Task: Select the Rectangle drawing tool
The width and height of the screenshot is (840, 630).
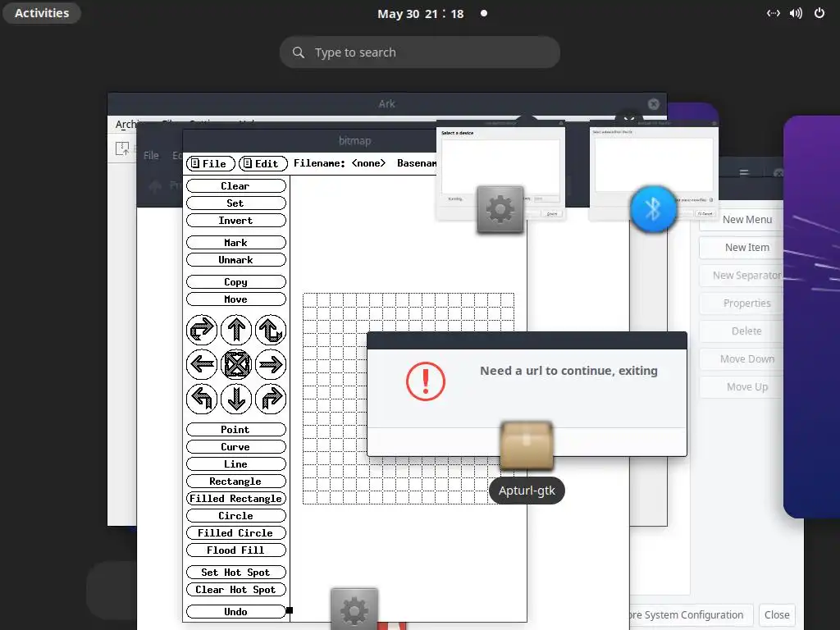Action: (x=235, y=481)
